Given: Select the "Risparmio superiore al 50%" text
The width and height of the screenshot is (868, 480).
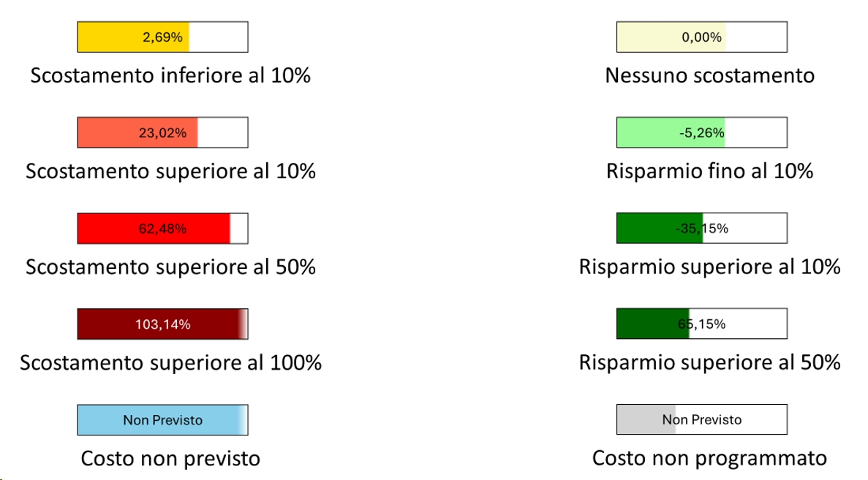Looking at the screenshot, I should [x=709, y=362].
